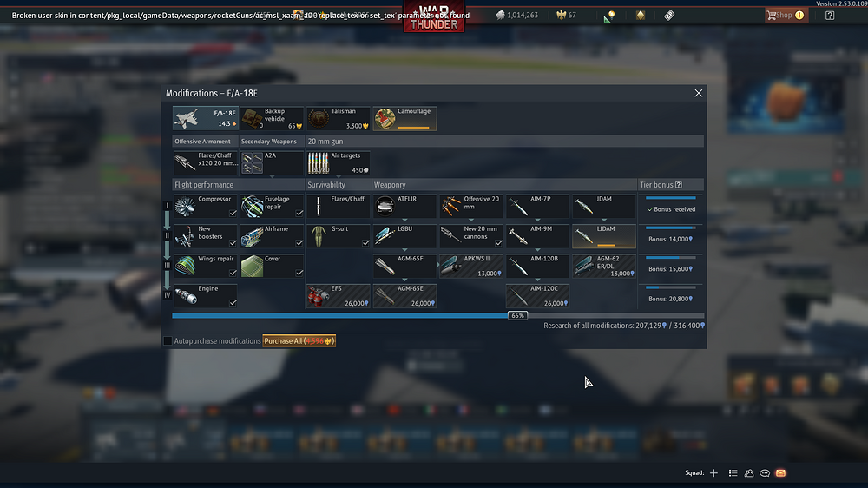Click the Bonus received tier I entry

tap(670, 206)
